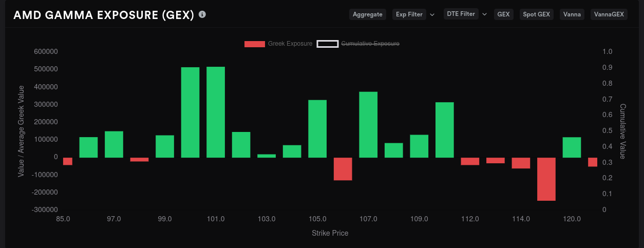The height and width of the screenshot is (248, 644).
Task: Re-enable the struck-through Cumulative Exposure label
Action: pyautogui.click(x=370, y=44)
